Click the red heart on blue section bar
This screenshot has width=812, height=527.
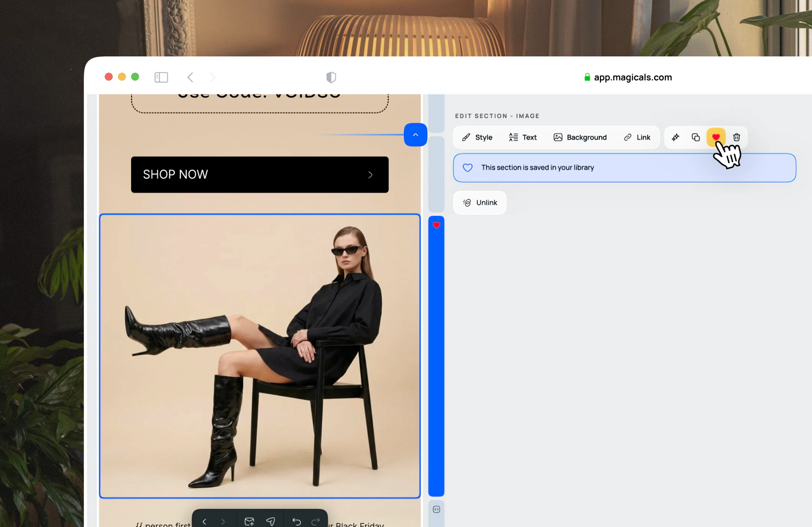(x=437, y=225)
